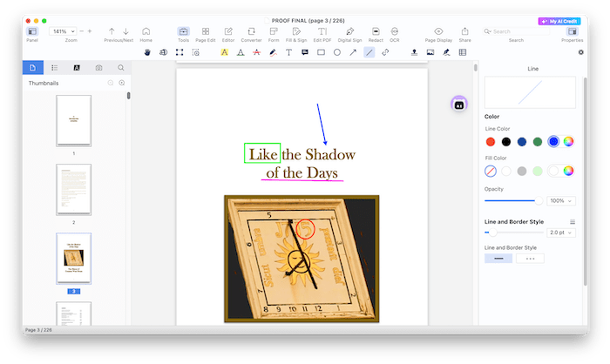This screenshot has height=364, width=610.
Task: Run OCR on the document
Action: point(395,34)
